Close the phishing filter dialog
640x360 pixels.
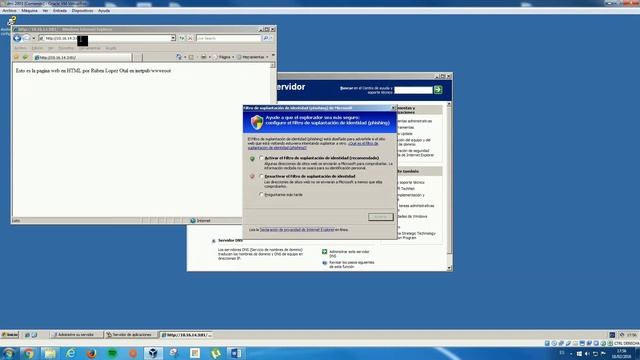tap(393, 108)
